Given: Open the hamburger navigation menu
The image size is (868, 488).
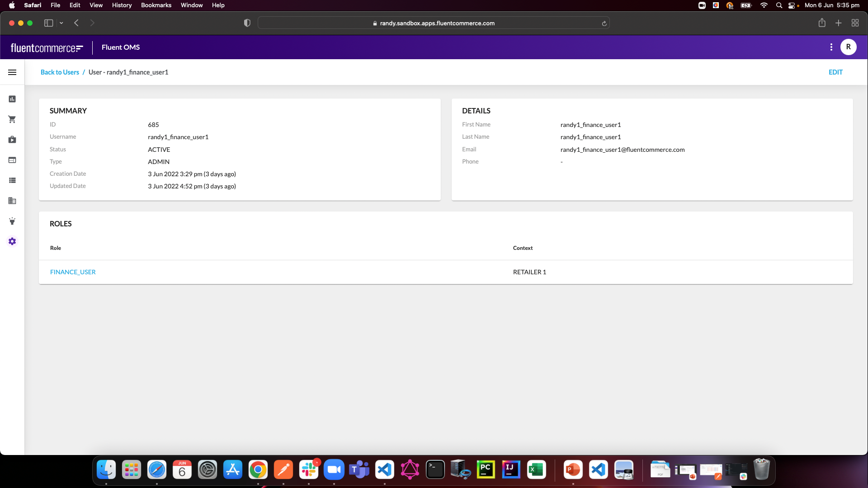Looking at the screenshot, I should 12,72.
